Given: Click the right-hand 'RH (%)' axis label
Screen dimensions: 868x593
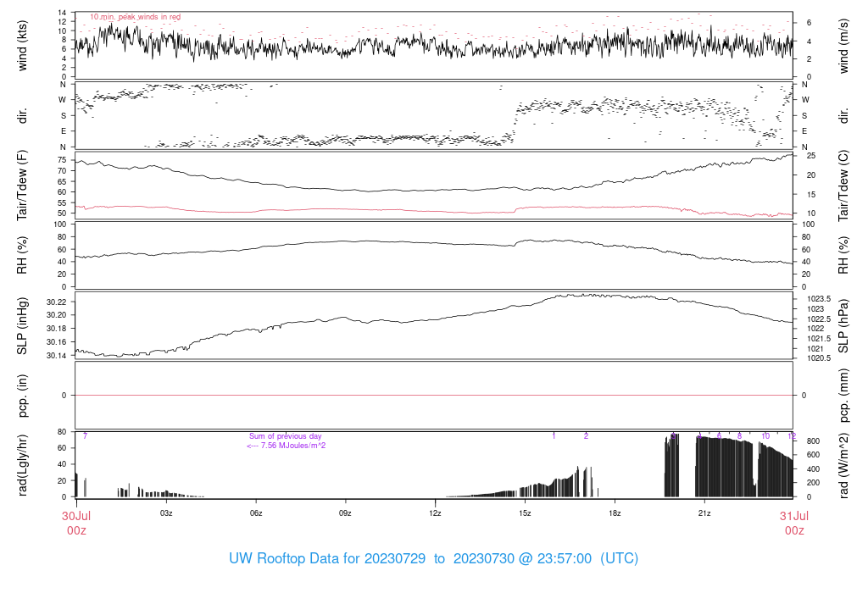Looking at the screenshot, I should tap(843, 256).
